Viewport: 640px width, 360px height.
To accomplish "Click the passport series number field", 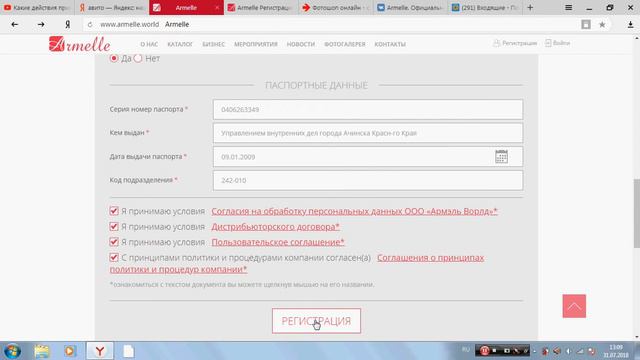I will (x=368, y=109).
